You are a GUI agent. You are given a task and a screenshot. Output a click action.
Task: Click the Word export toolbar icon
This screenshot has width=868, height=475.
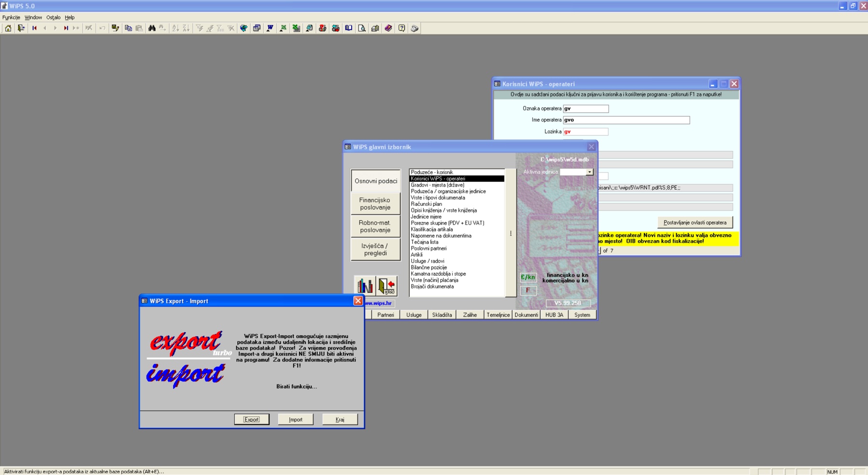[x=270, y=28]
